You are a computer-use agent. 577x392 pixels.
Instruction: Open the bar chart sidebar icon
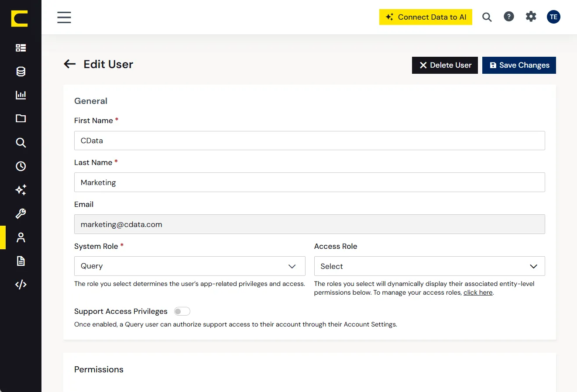tap(21, 95)
